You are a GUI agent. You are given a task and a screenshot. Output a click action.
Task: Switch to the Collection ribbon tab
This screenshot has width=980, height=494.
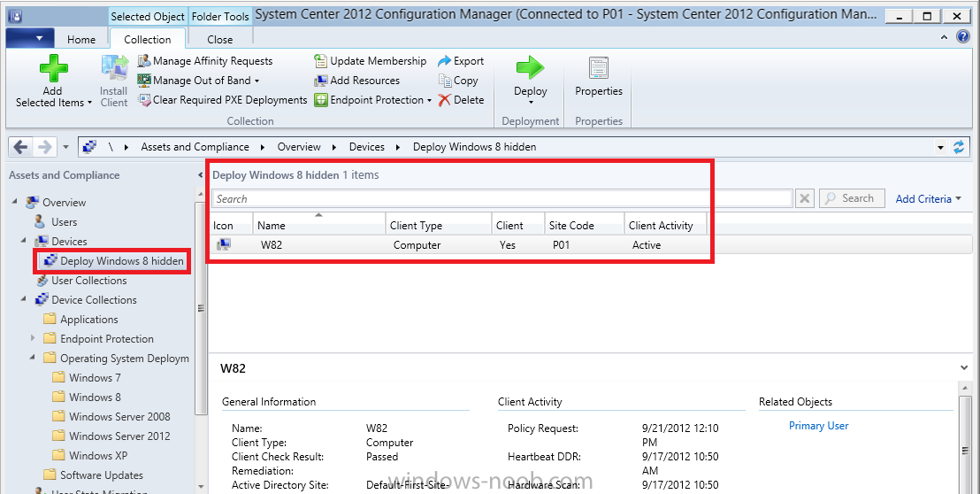point(148,39)
